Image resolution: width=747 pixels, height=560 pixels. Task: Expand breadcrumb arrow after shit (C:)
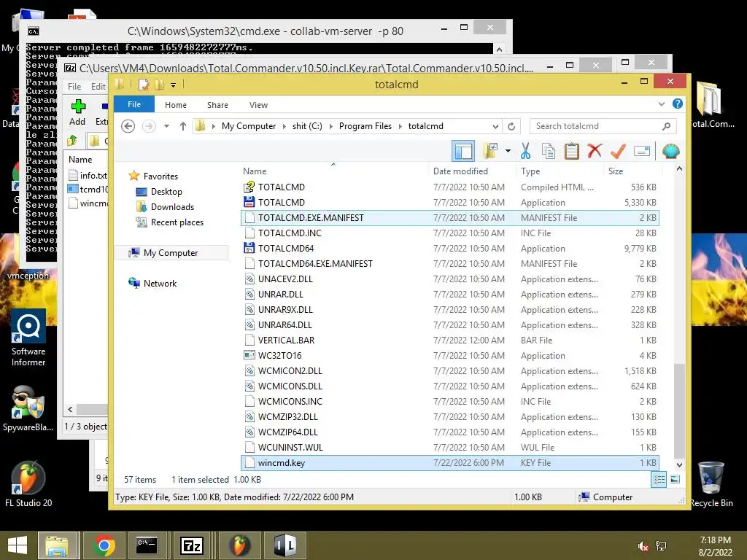point(330,126)
